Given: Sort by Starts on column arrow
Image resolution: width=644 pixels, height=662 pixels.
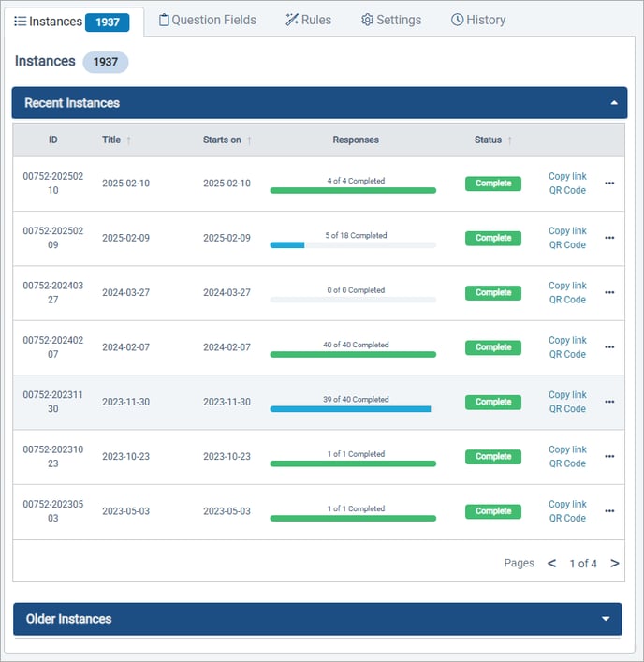Looking at the screenshot, I should (250, 140).
